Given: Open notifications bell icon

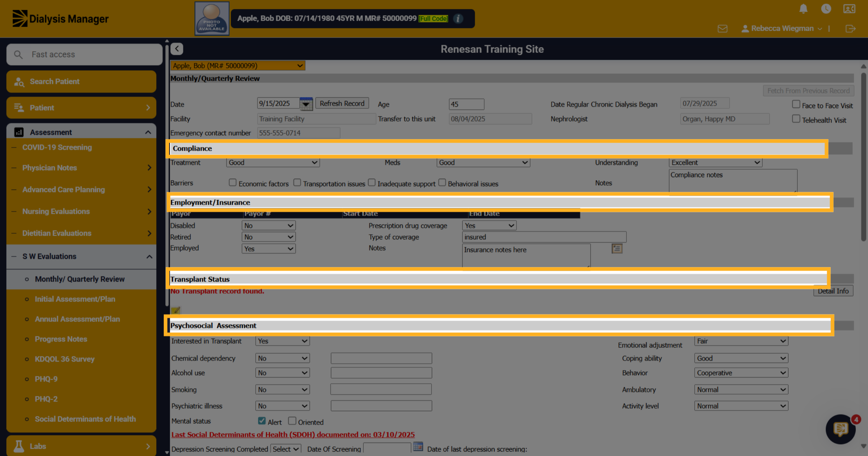Looking at the screenshot, I should tap(803, 9).
